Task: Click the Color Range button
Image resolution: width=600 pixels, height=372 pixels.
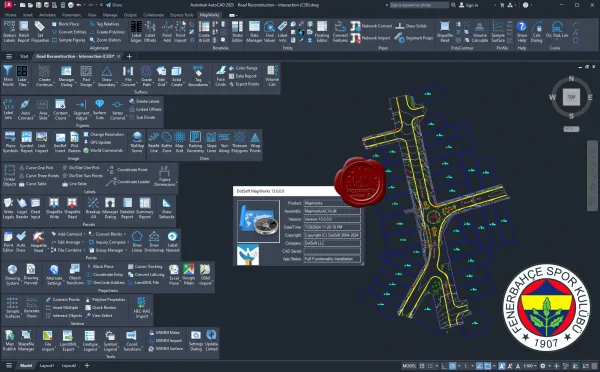Action: [243, 68]
